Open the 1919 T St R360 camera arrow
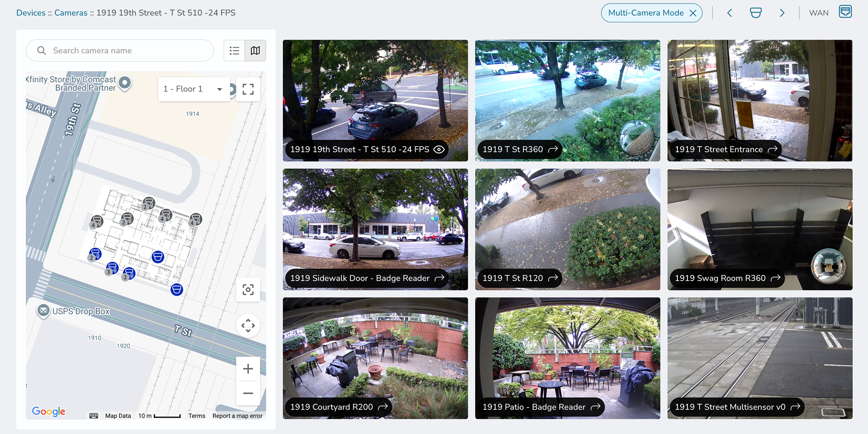 point(553,149)
